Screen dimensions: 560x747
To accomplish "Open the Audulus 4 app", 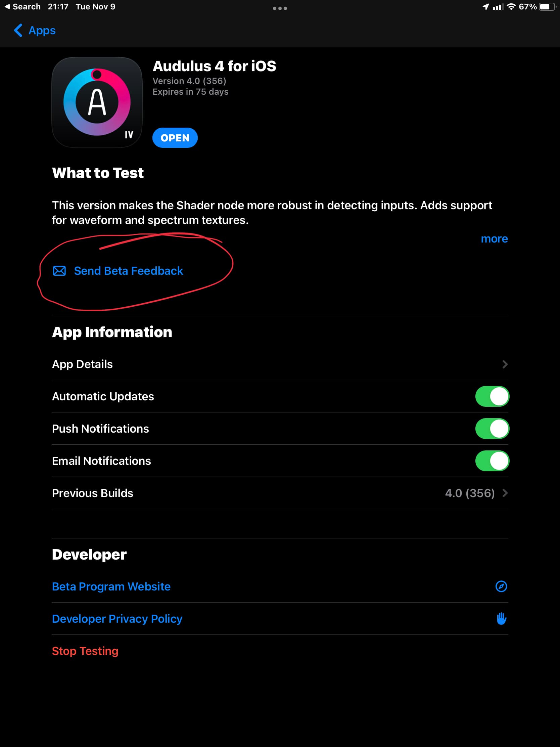I will [175, 138].
